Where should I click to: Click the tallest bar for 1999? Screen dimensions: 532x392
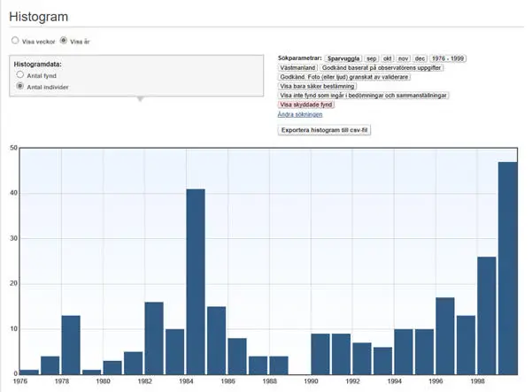tap(507, 267)
